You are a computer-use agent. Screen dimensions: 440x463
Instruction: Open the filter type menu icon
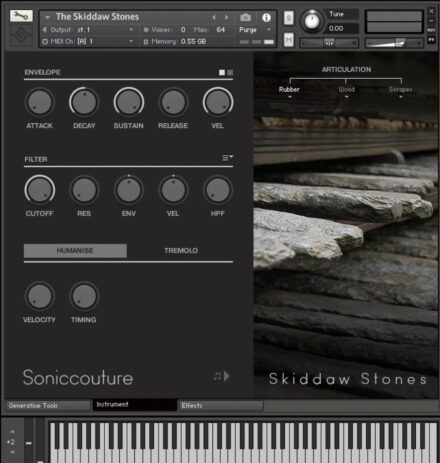point(228,158)
